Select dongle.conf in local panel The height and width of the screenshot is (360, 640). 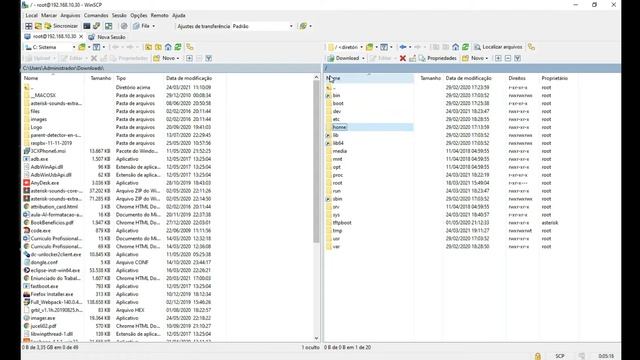44,262
